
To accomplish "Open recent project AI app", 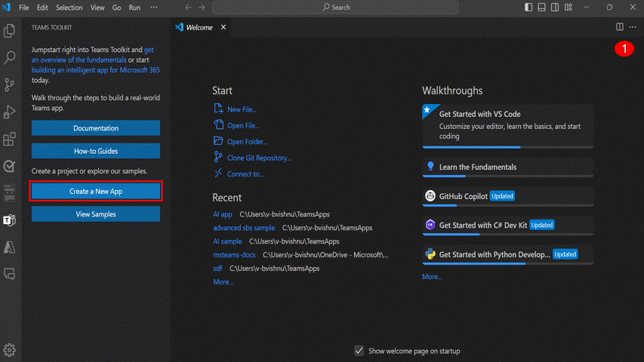I will point(223,214).
